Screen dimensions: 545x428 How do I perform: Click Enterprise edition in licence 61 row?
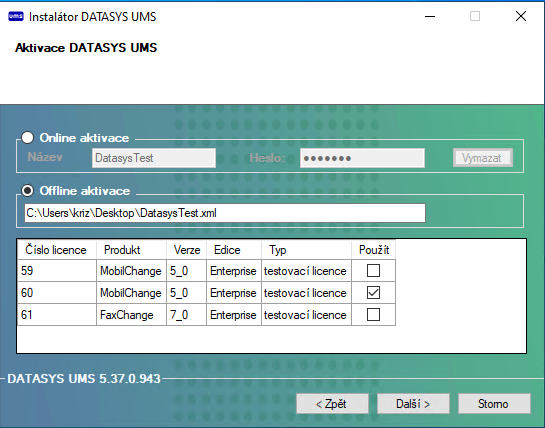coord(234,315)
